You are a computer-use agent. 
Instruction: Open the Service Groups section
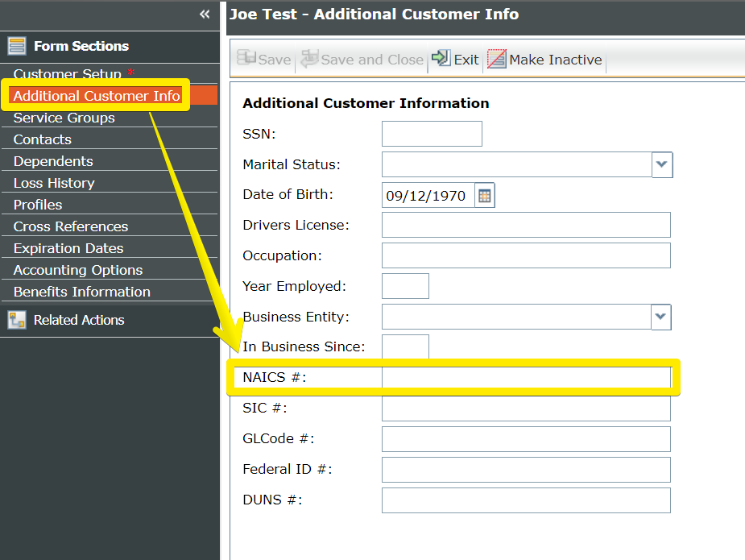pyautogui.click(x=64, y=118)
